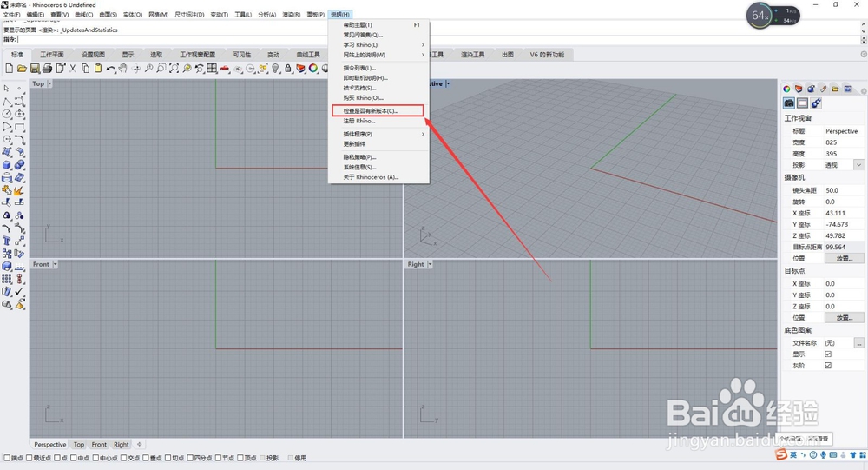Viewport: 868px width, 470px height.
Task: Click the checkmark icon in left sidebar
Action: click(20, 291)
